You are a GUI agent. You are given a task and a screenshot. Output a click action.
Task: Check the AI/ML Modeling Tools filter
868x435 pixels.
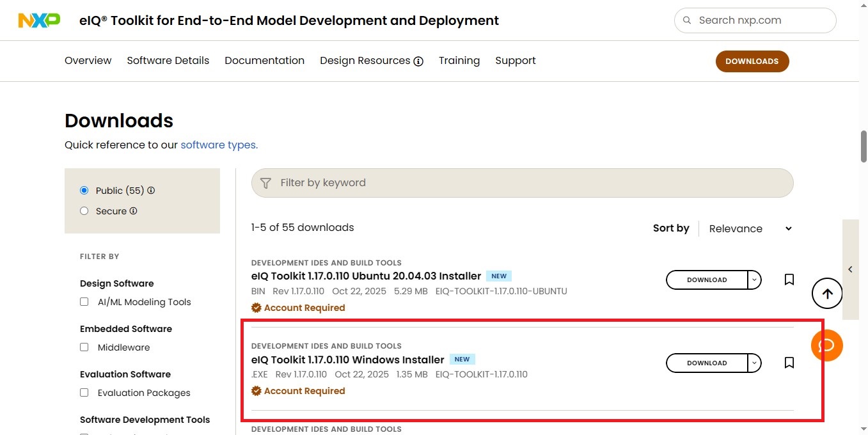pyautogui.click(x=84, y=302)
